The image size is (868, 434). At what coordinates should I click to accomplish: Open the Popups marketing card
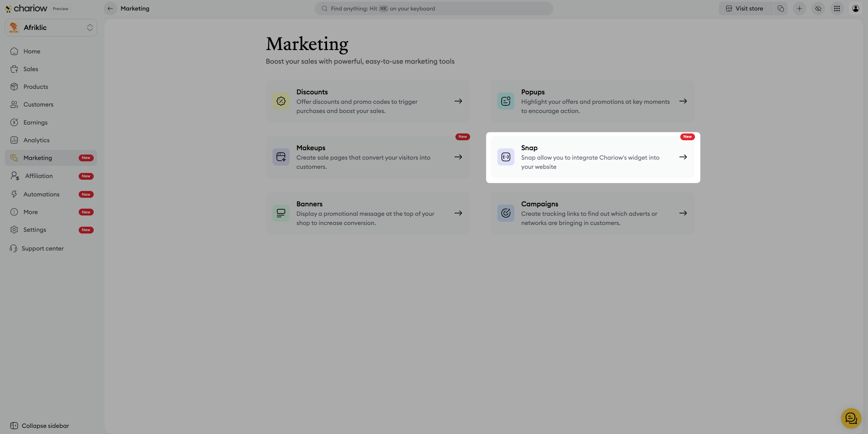click(592, 101)
